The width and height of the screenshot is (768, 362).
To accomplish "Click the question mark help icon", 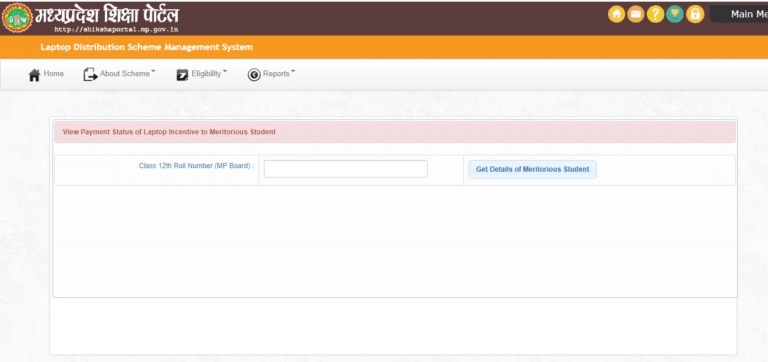I will [655, 14].
